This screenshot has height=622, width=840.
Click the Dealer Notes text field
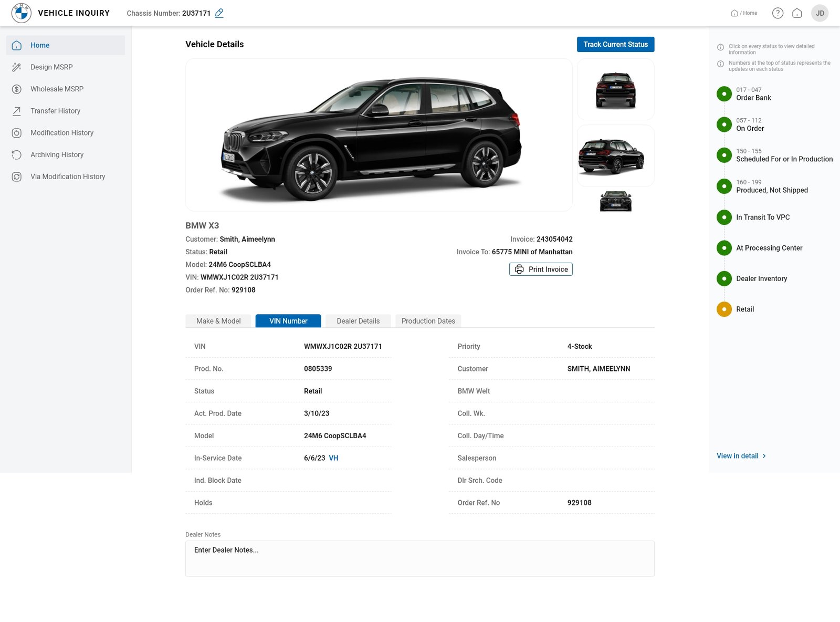(x=419, y=558)
